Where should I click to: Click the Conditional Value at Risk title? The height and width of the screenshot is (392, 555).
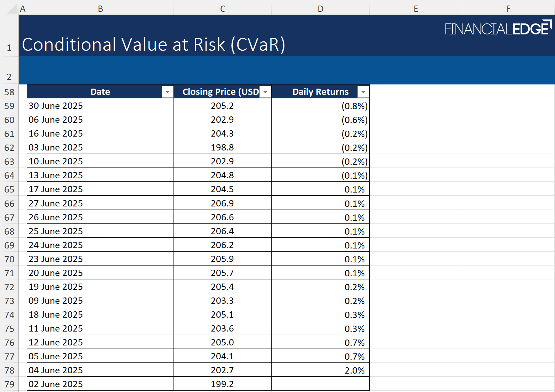coord(153,44)
